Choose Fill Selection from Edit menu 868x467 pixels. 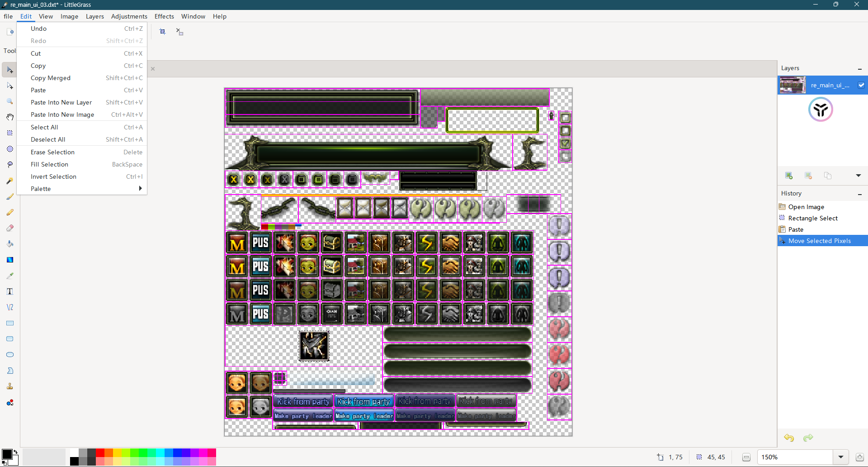click(82, 164)
